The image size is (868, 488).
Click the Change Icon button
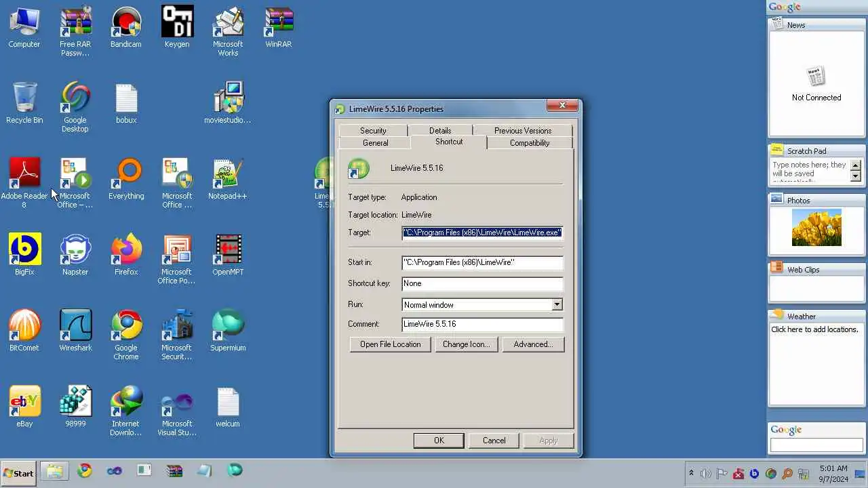point(467,344)
